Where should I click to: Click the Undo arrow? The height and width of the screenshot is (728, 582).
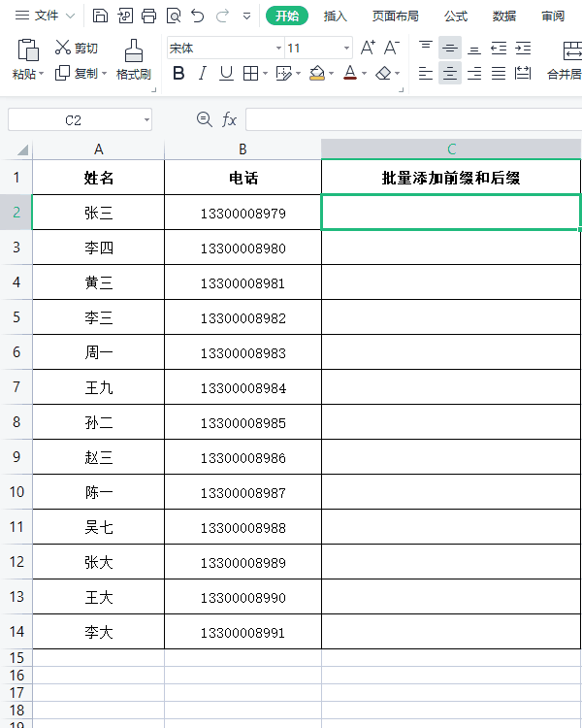pyautogui.click(x=198, y=16)
